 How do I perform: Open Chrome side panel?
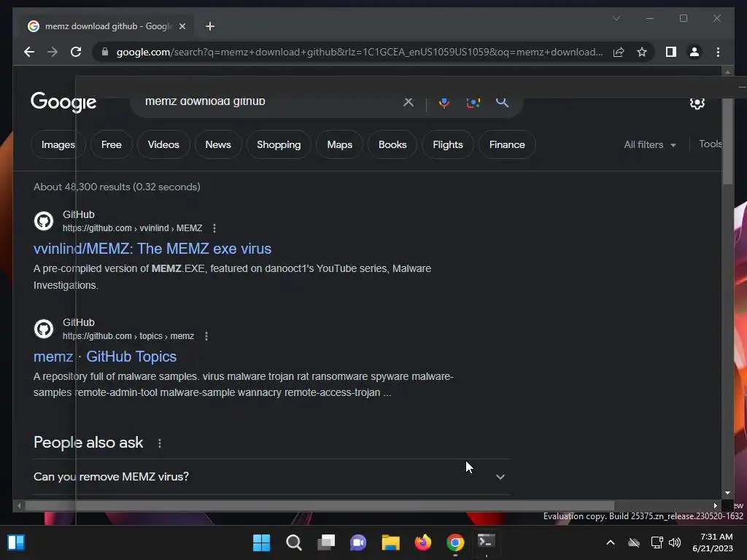[x=671, y=52]
